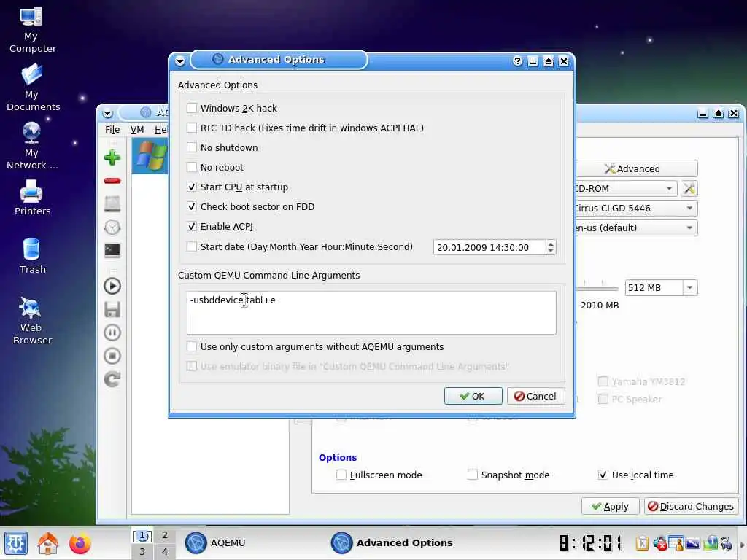Image resolution: width=747 pixels, height=560 pixels.
Task: Open the terminal monitor icon in AQEMU toolbar
Action: pos(112,251)
